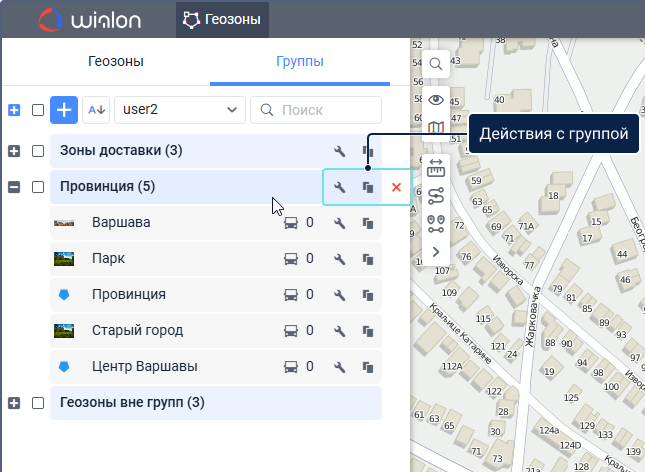
Task: Toggle the eye visibility layers button on map
Action: (x=436, y=99)
